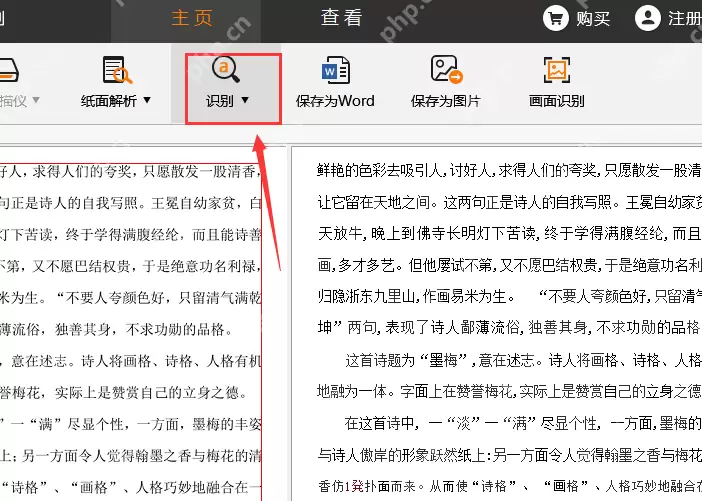
Task: Click the 保存为图片 label
Action: tap(445, 101)
